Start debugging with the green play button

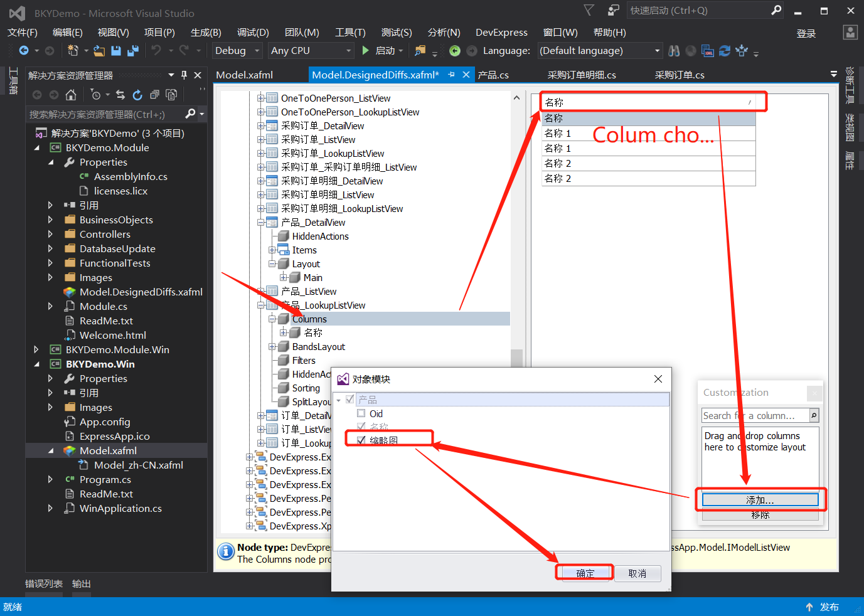366,51
